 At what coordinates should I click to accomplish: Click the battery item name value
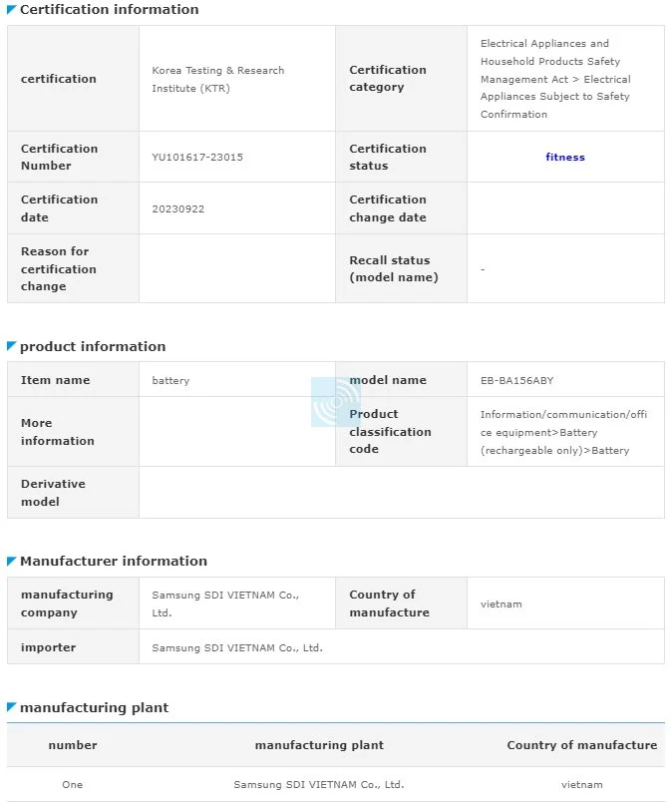click(170, 380)
